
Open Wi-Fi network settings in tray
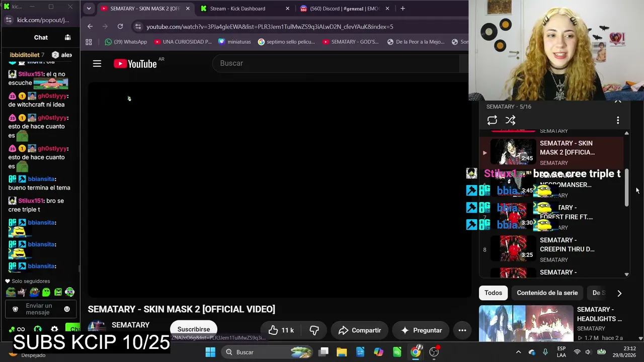[x=577, y=352]
